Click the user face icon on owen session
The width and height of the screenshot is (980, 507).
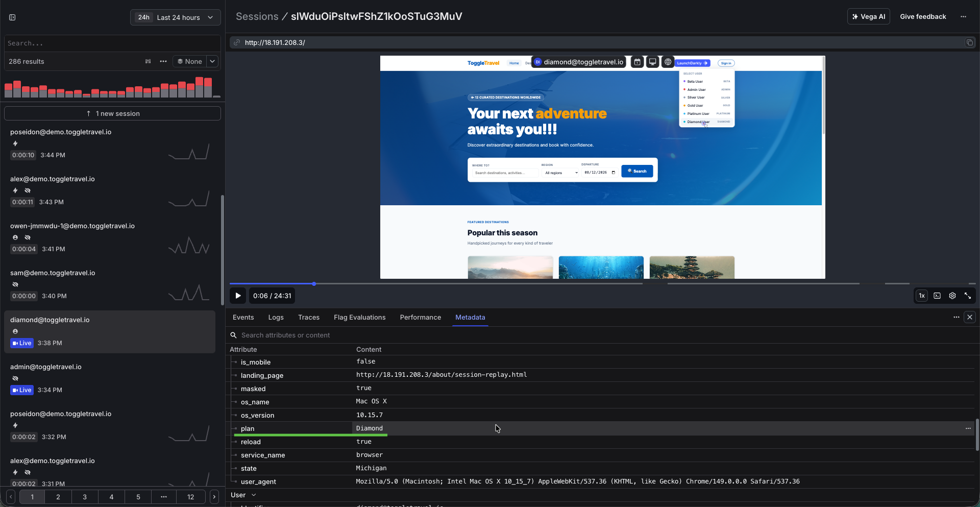pyautogui.click(x=15, y=237)
